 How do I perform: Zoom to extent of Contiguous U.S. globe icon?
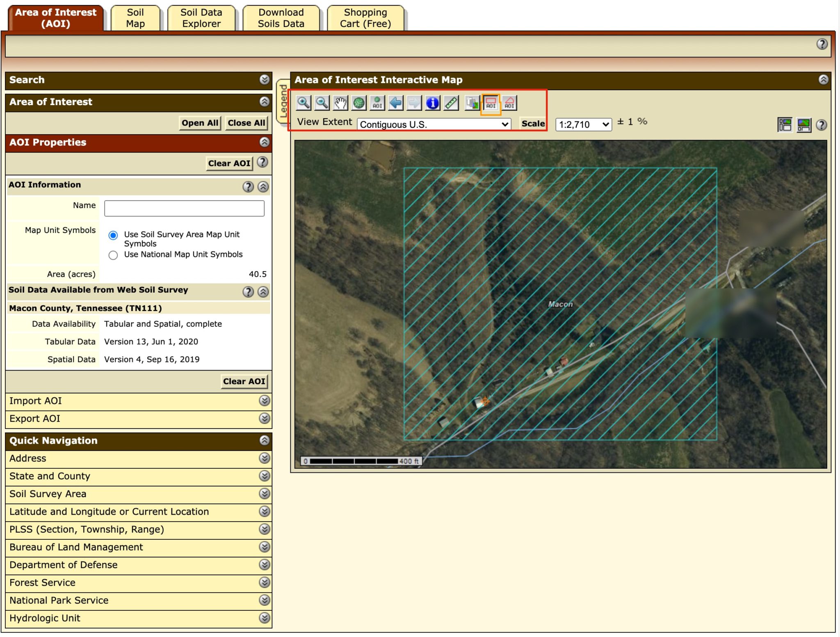(358, 103)
